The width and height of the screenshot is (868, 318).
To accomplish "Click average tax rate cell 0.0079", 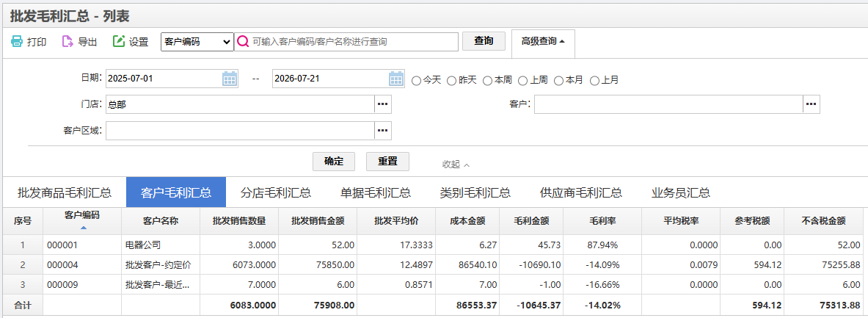I will tap(680, 265).
